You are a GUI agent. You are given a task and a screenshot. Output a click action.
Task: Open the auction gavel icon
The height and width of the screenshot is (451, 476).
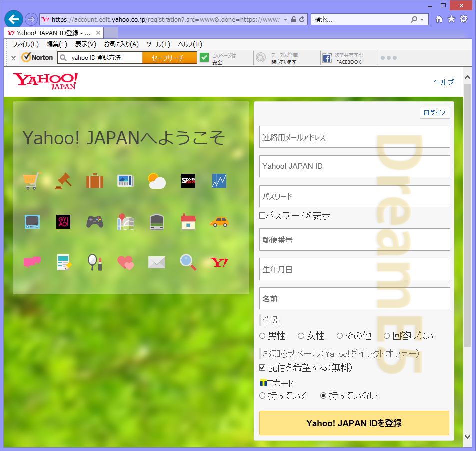(x=64, y=181)
